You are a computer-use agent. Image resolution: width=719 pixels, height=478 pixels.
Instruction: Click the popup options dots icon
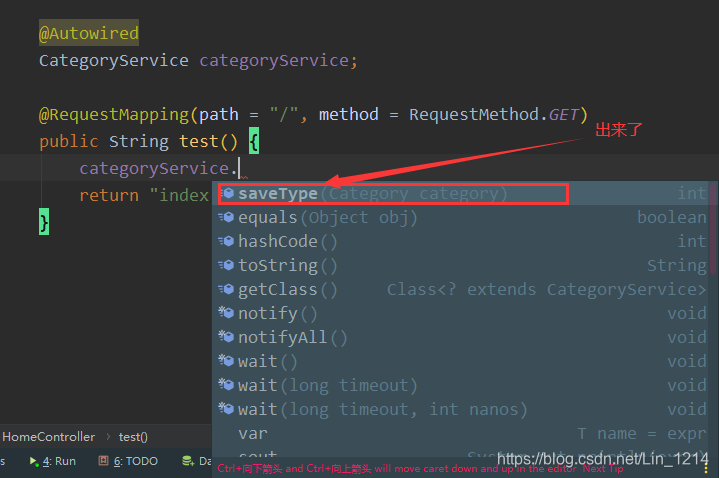point(706,468)
